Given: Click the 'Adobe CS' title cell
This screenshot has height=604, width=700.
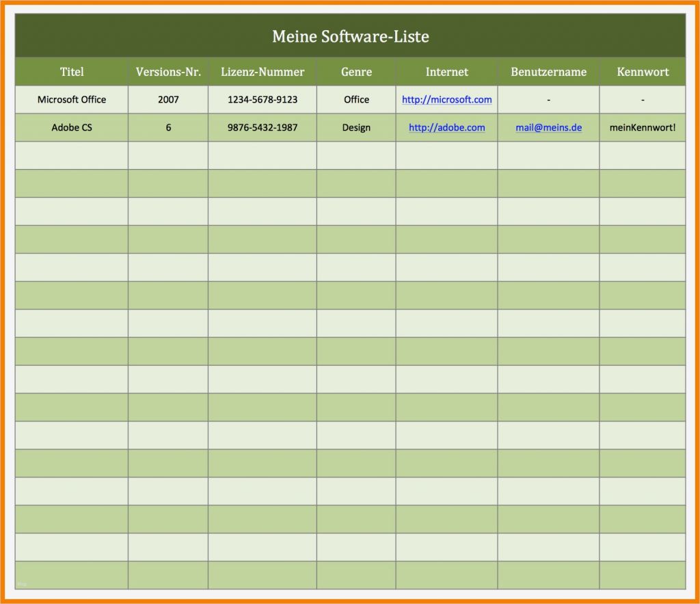Looking at the screenshot, I should pos(71,127).
